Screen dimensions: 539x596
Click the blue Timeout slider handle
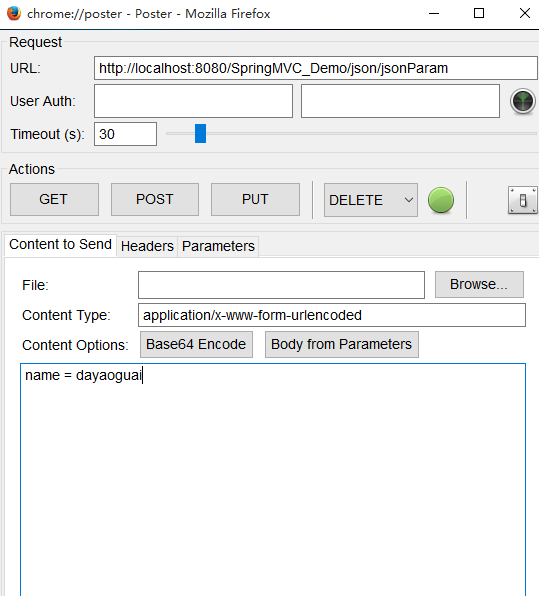pyautogui.click(x=200, y=133)
